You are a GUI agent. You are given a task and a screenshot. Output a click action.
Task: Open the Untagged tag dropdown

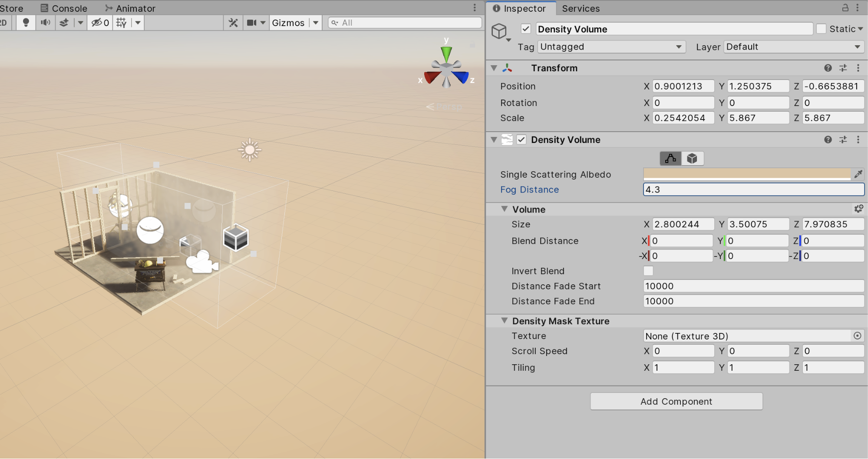(x=611, y=47)
